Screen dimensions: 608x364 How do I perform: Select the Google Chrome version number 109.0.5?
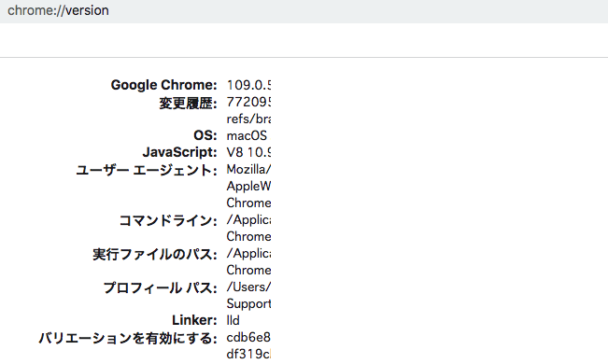coord(248,85)
